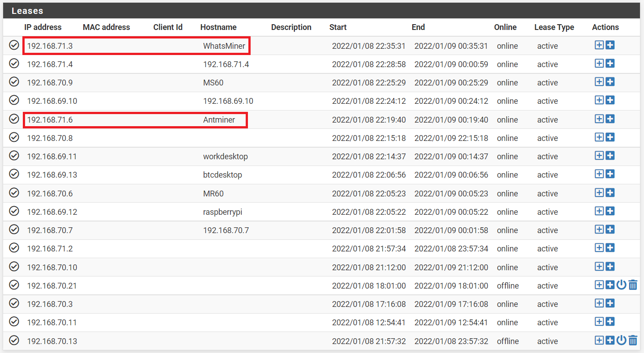Sort by Client Id column header
This screenshot has height=353, width=644.
tap(168, 27)
